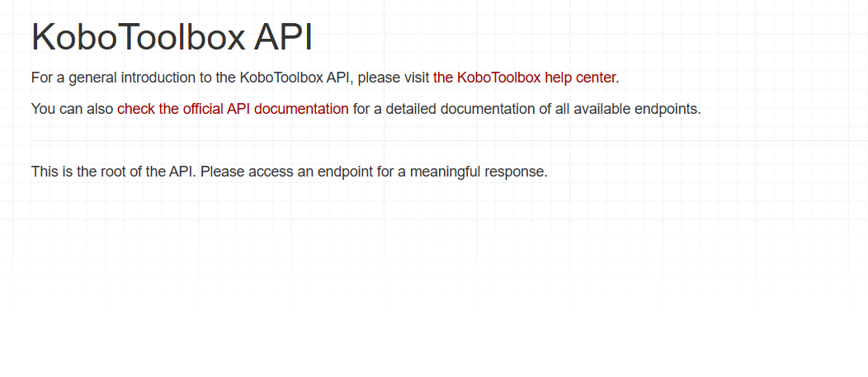This screenshot has width=868, height=377.
Task: Click 'You can also' text in second paragraph
Action: (72, 109)
